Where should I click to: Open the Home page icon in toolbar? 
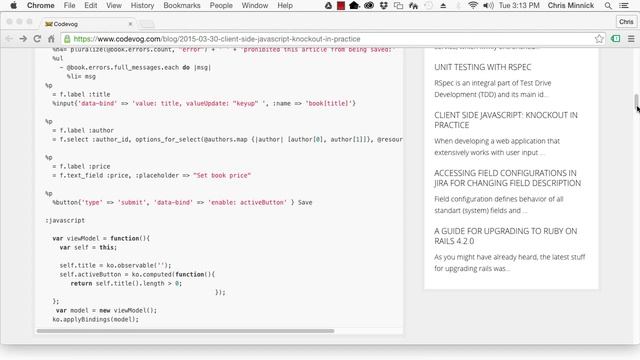[51, 39]
